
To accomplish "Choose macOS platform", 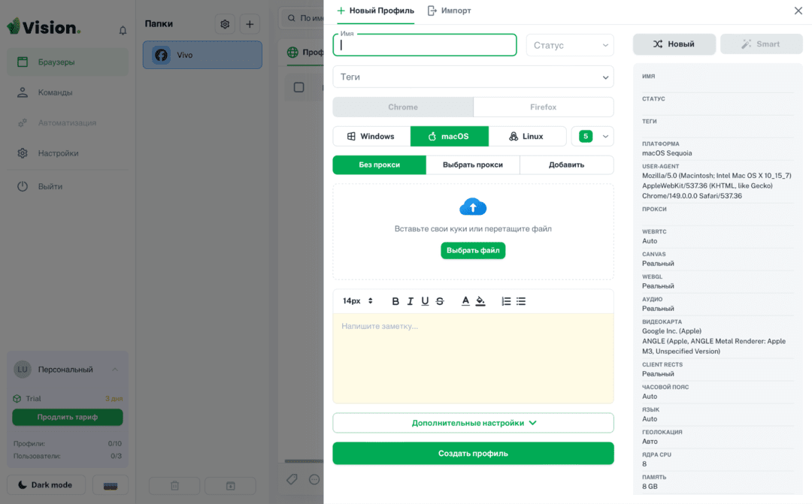I will (450, 137).
